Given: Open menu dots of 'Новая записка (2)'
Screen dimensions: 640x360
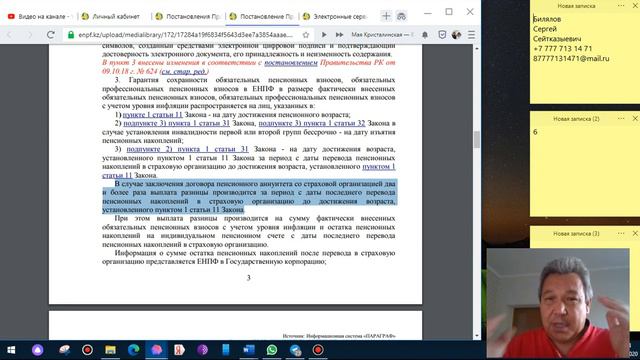Looking at the screenshot, I should pos(621,118).
